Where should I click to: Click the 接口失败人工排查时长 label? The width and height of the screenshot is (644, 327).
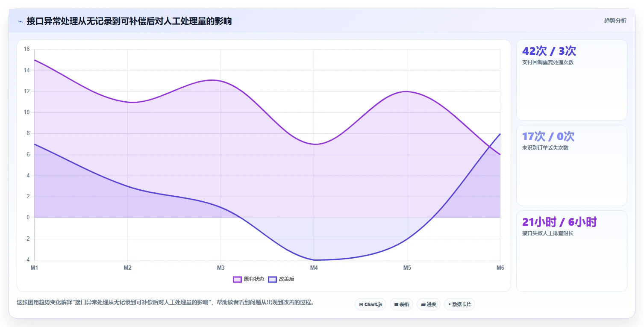coord(548,233)
